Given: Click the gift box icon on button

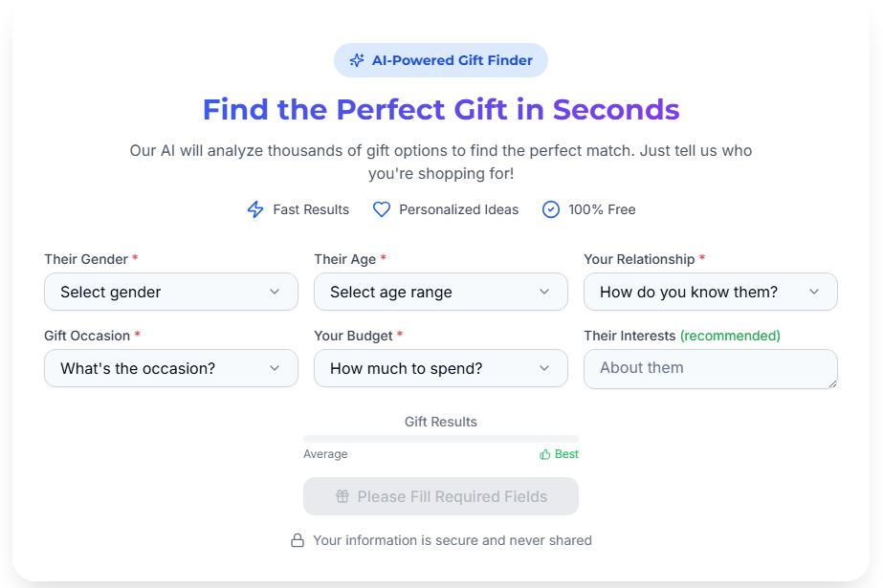Looking at the screenshot, I should click(x=342, y=496).
